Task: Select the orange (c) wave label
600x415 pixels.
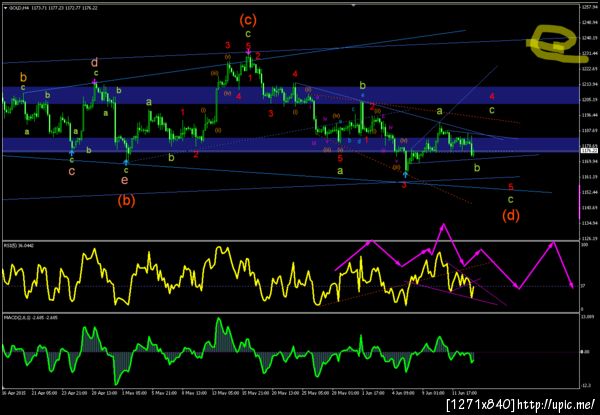Action: [x=248, y=20]
